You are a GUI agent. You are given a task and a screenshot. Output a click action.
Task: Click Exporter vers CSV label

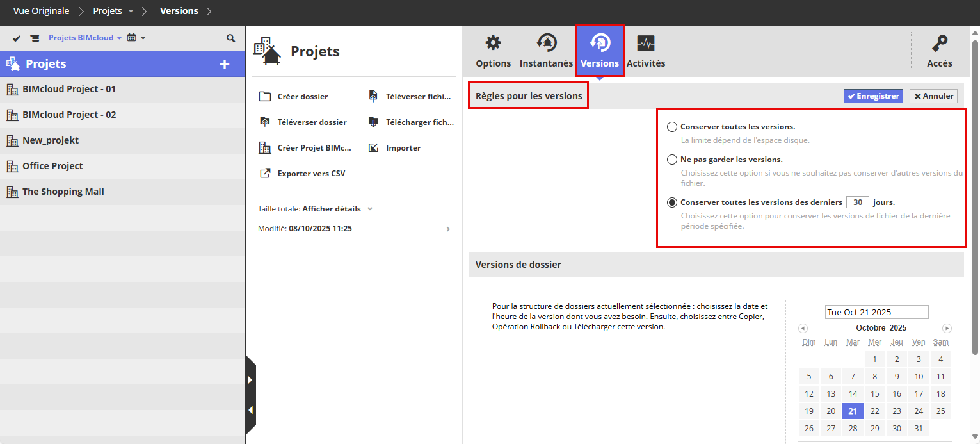tap(312, 174)
